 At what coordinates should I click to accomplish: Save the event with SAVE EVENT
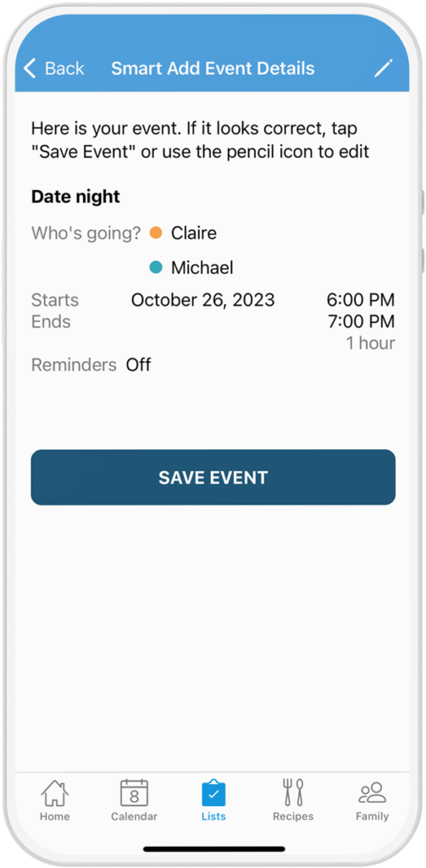click(x=213, y=477)
